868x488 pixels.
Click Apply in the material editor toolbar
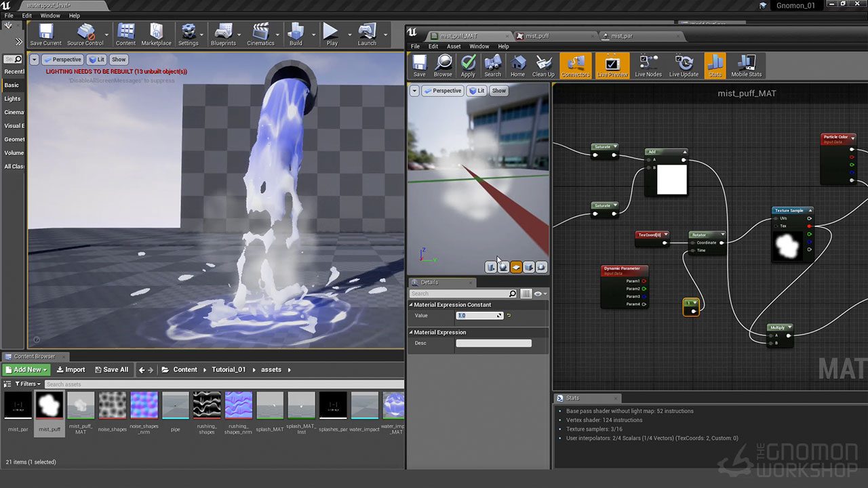(x=468, y=66)
